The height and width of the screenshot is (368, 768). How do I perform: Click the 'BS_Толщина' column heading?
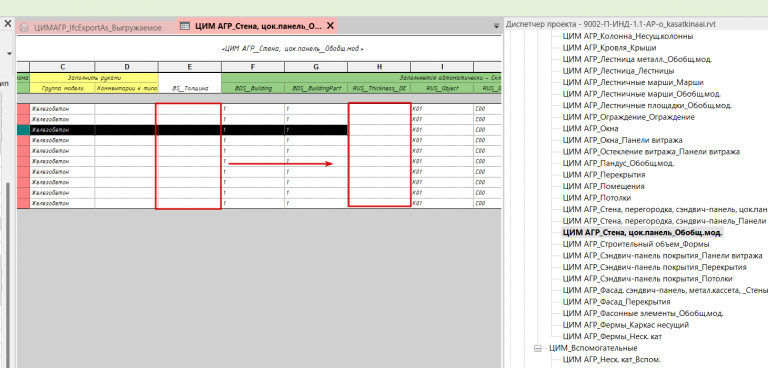pos(190,88)
